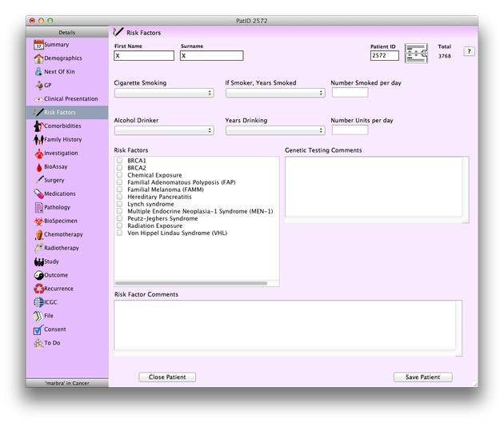Click the Number Smoked per day field
The width and height of the screenshot is (504, 423).
350,93
